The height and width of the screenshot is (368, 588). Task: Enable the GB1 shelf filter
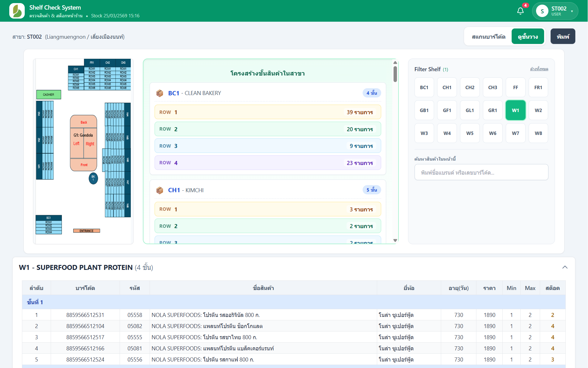[x=424, y=110]
